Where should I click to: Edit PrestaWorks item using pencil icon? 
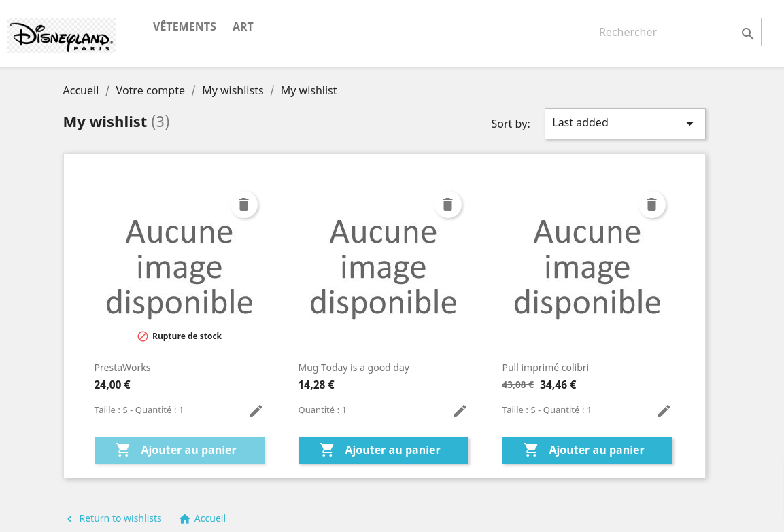[x=256, y=410]
